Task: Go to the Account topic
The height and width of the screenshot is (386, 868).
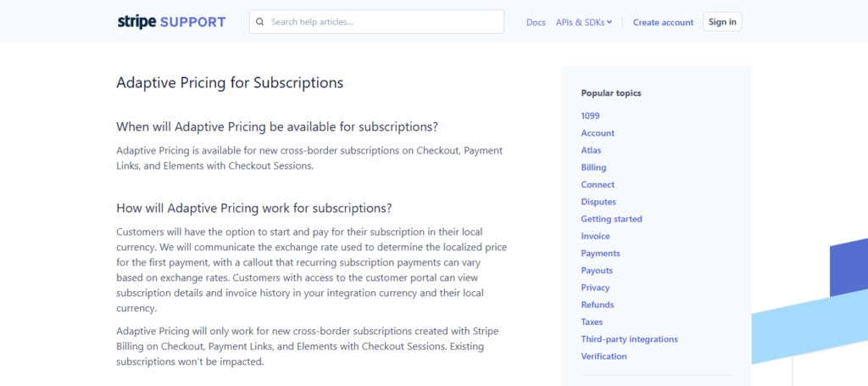Action: coord(598,133)
